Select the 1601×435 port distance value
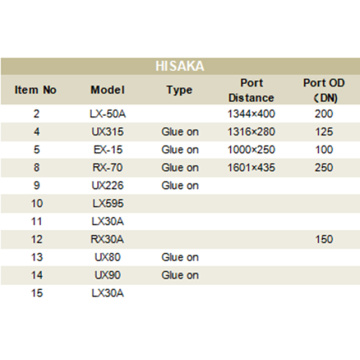 251,168
